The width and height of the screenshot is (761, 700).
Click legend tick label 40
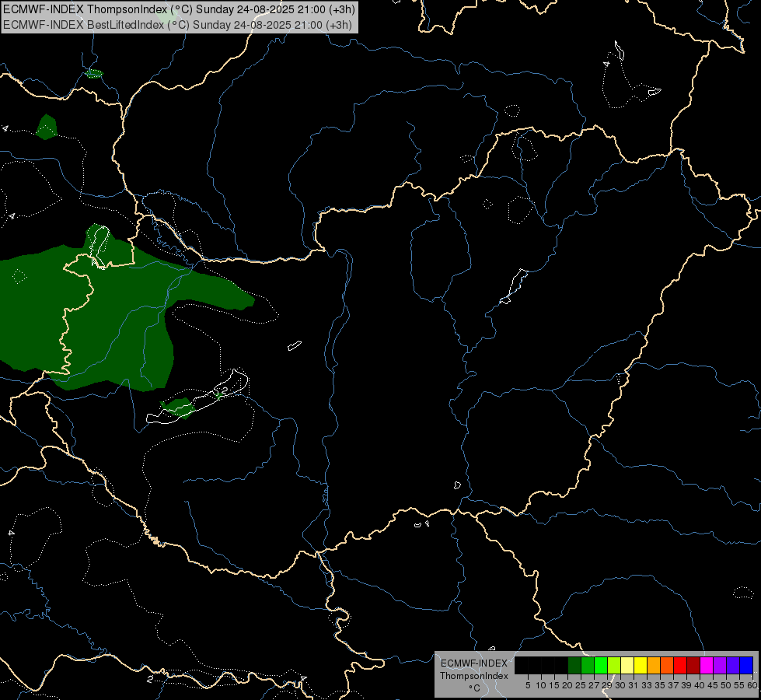tap(700, 685)
